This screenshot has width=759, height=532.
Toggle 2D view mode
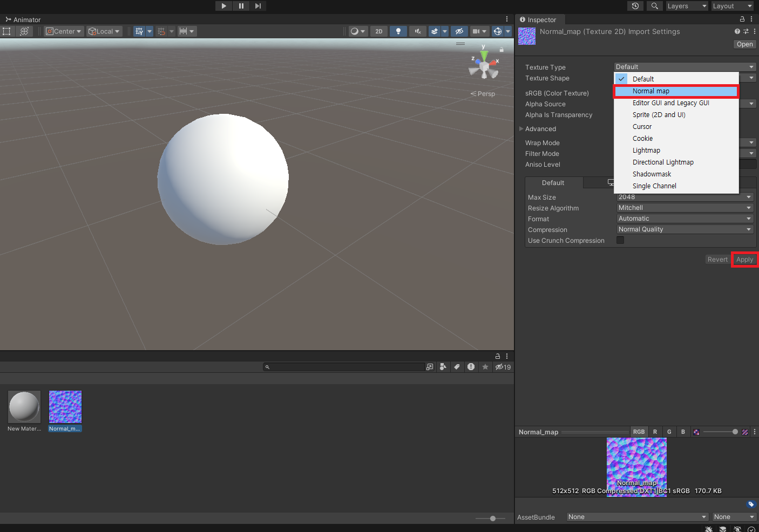click(379, 31)
